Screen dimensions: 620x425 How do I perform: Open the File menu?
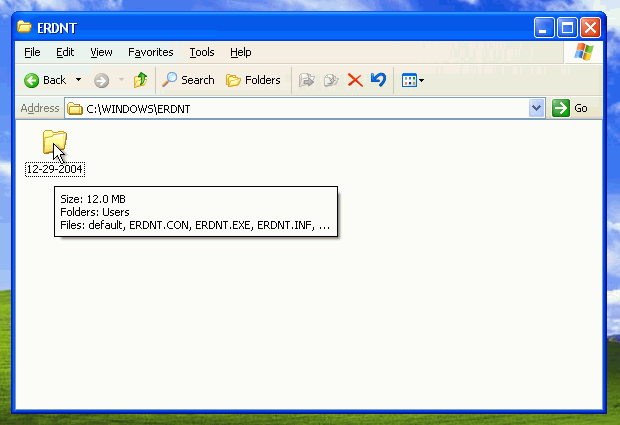coord(32,52)
